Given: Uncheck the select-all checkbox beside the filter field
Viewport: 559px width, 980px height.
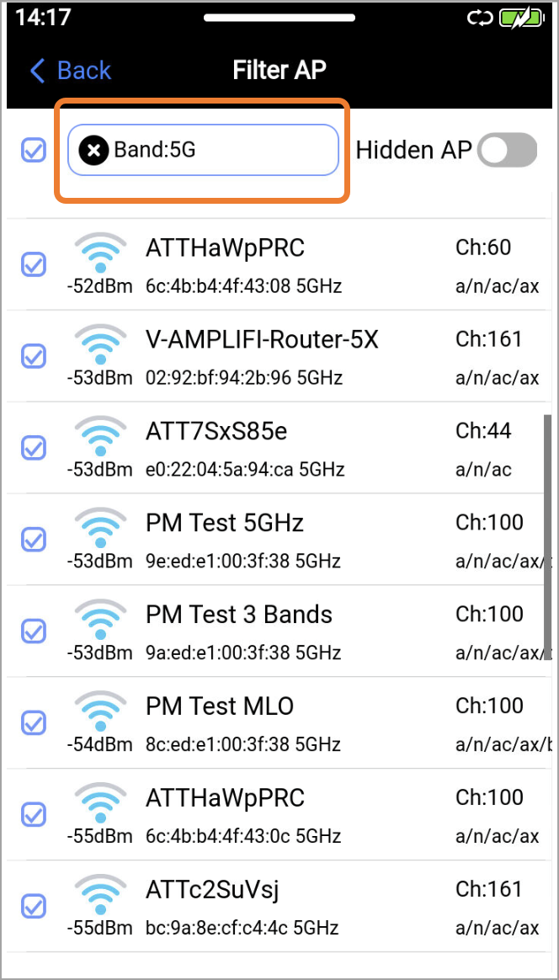Looking at the screenshot, I should [33, 150].
